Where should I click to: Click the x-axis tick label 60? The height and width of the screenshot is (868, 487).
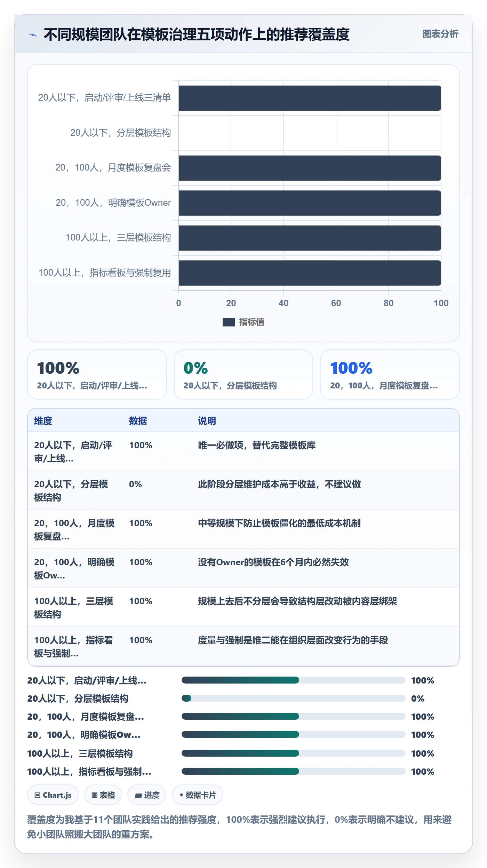tap(336, 303)
